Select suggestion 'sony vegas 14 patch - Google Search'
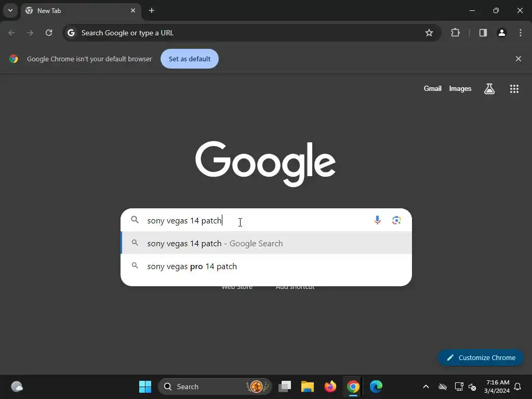The width and height of the screenshot is (532, 399). pyautogui.click(x=267, y=243)
